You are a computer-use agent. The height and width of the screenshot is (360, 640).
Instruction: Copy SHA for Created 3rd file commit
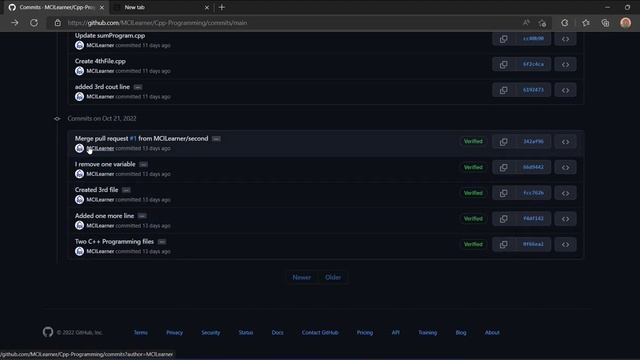pyautogui.click(x=503, y=193)
